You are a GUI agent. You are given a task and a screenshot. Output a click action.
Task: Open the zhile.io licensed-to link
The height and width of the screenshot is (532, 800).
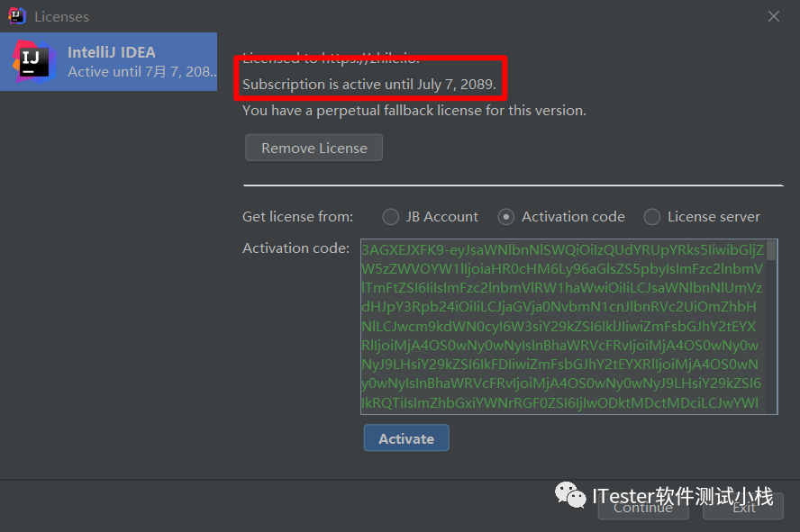coord(371,59)
